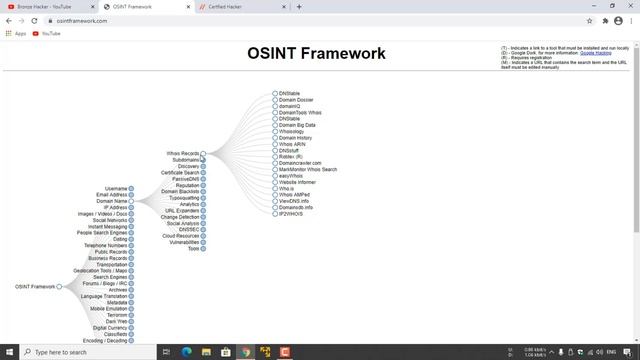Screen dimensions: 640x360
Task: Expand the Classifieds node
Action: [x=131, y=334]
